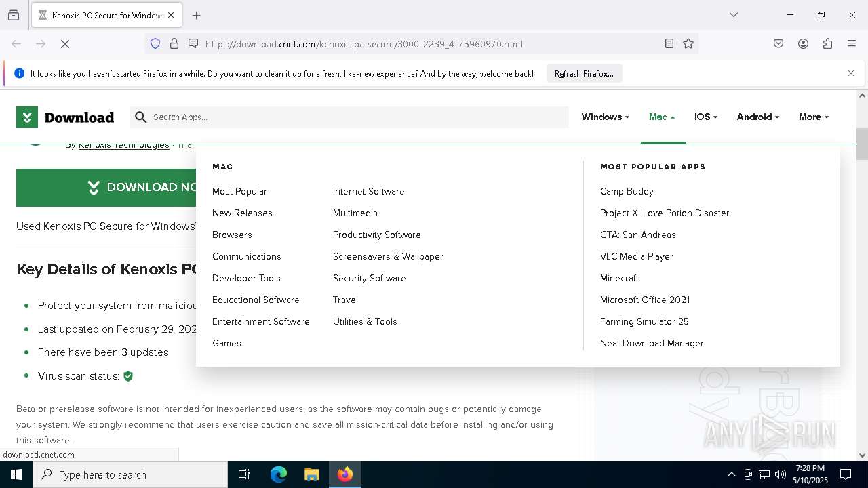Click the Refresh Firefox button
868x488 pixels.
pyautogui.click(x=584, y=74)
